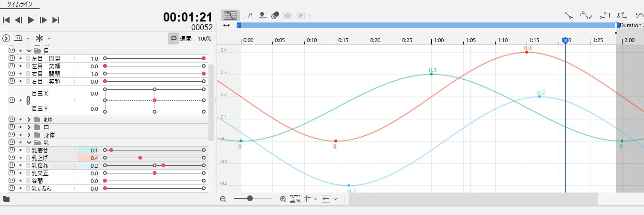This screenshot has width=644, height=215.
Task: Click the marker pin icon
Action: tap(262, 15)
